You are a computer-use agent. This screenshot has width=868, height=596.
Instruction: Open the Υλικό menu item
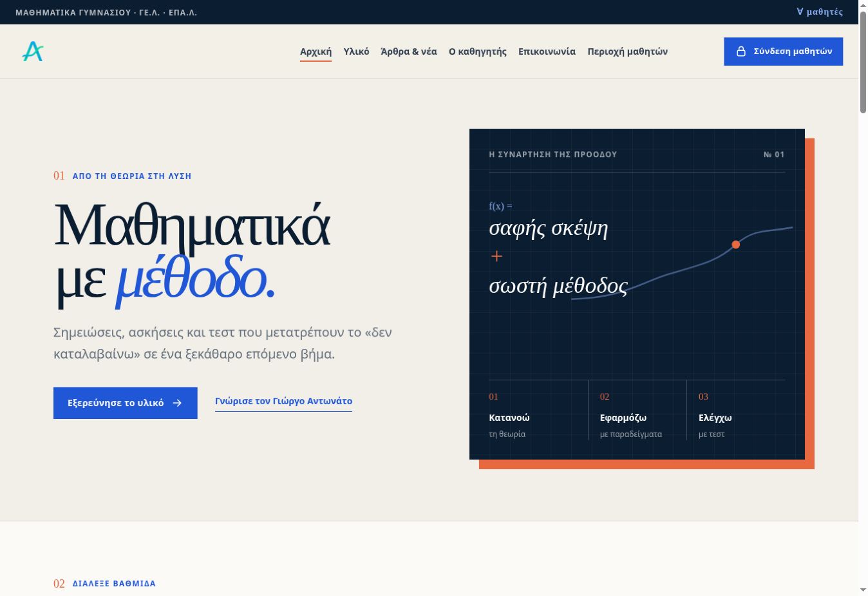pyautogui.click(x=356, y=51)
